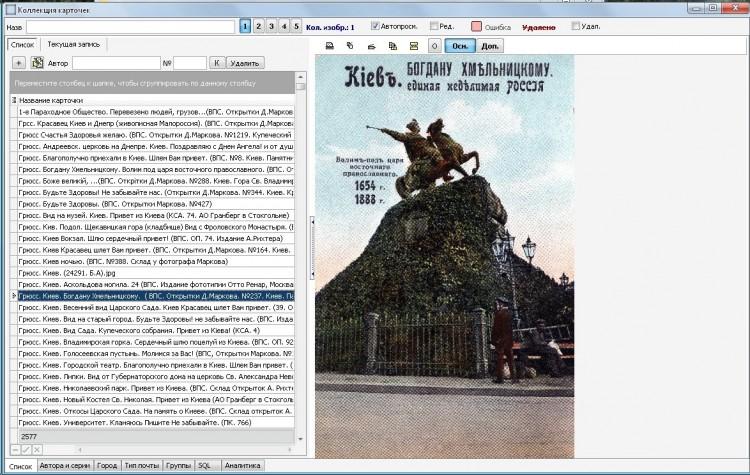Show the Доп. additional image view
The height and width of the screenshot is (475, 750).
coord(490,46)
